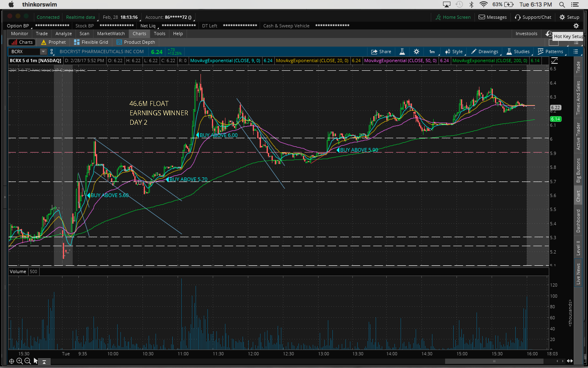Open the symbol link clip icon
This screenshot has width=588, height=368.
pyautogui.click(x=52, y=52)
